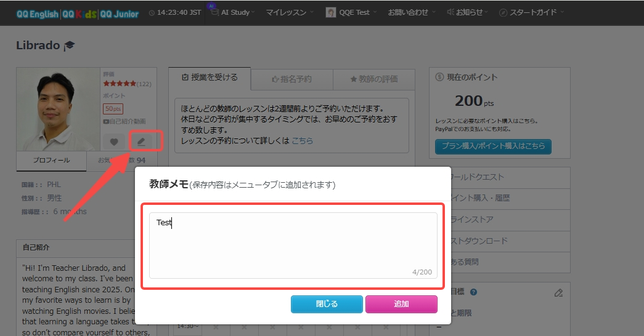
Task: Open the QQ Junior logo link
Action: pyautogui.click(x=120, y=14)
